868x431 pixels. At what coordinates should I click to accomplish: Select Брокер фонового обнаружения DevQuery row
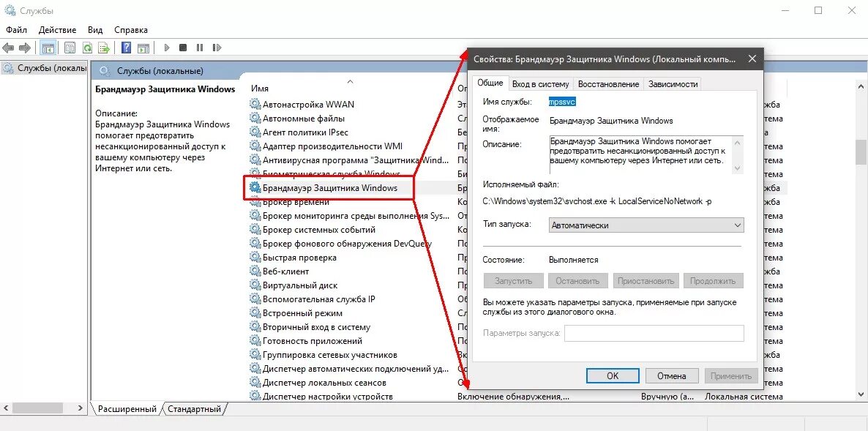click(340, 244)
